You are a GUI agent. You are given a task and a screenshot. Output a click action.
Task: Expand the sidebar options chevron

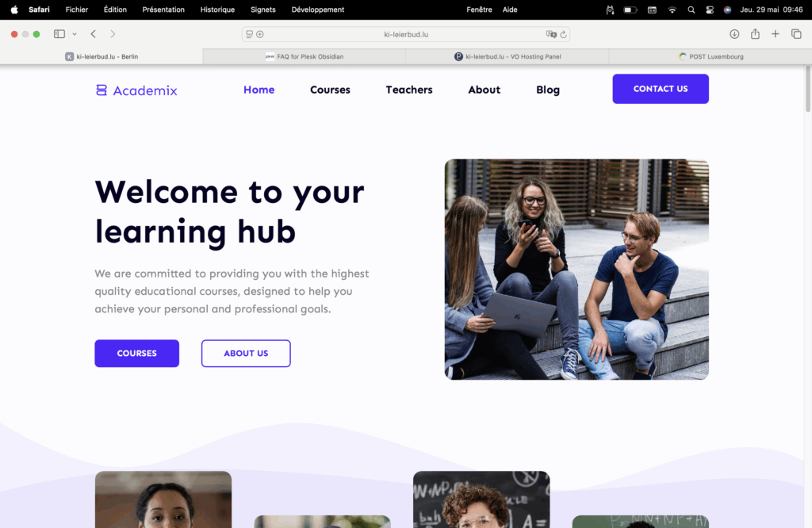click(x=75, y=34)
